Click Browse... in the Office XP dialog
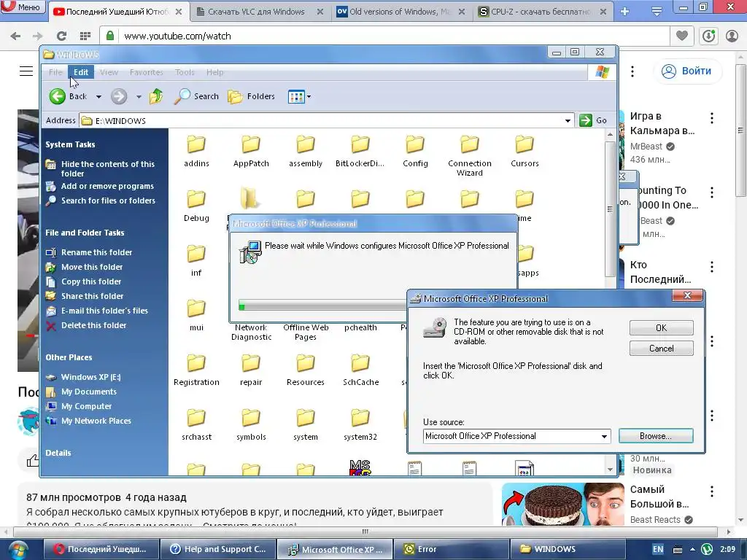The image size is (747, 560). (656, 436)
